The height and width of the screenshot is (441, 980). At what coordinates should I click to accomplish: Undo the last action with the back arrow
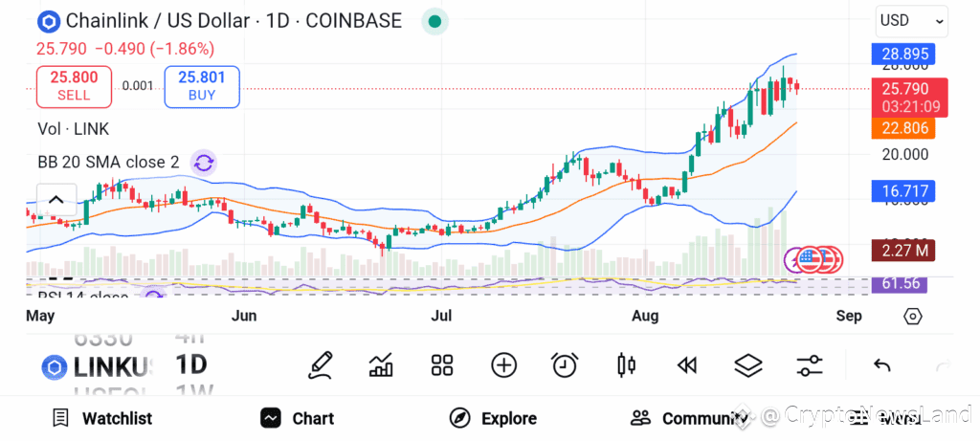pyautogui.click(x=881, y=365)
